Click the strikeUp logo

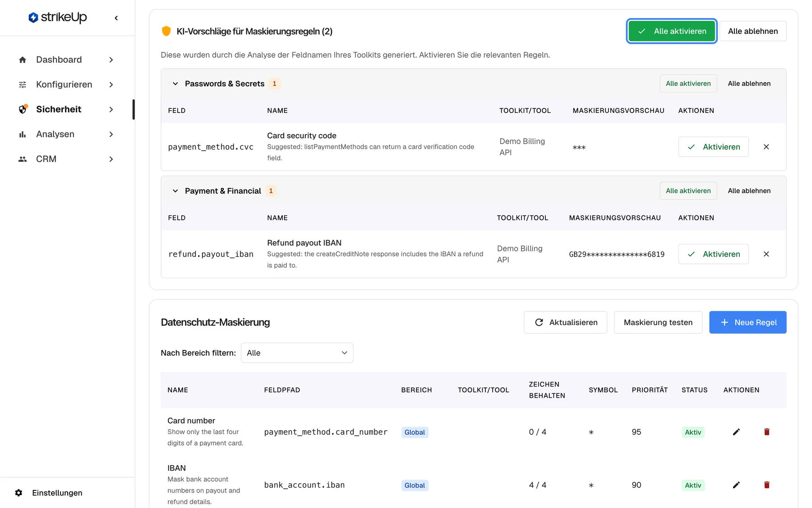click(57, 18)
